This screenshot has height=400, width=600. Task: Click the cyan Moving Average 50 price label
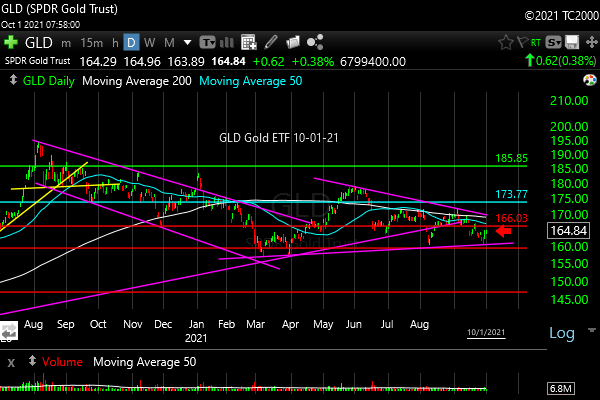tap(251, 81)
